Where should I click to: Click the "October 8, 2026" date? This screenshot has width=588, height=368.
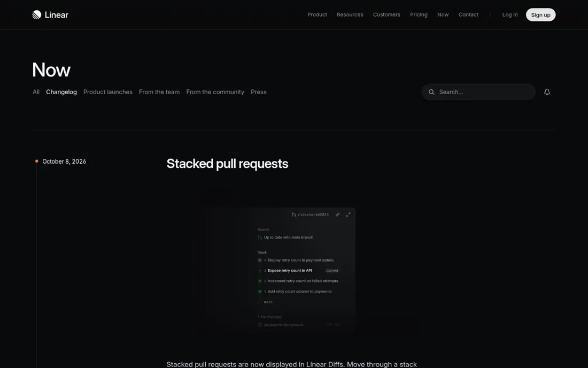64,162
